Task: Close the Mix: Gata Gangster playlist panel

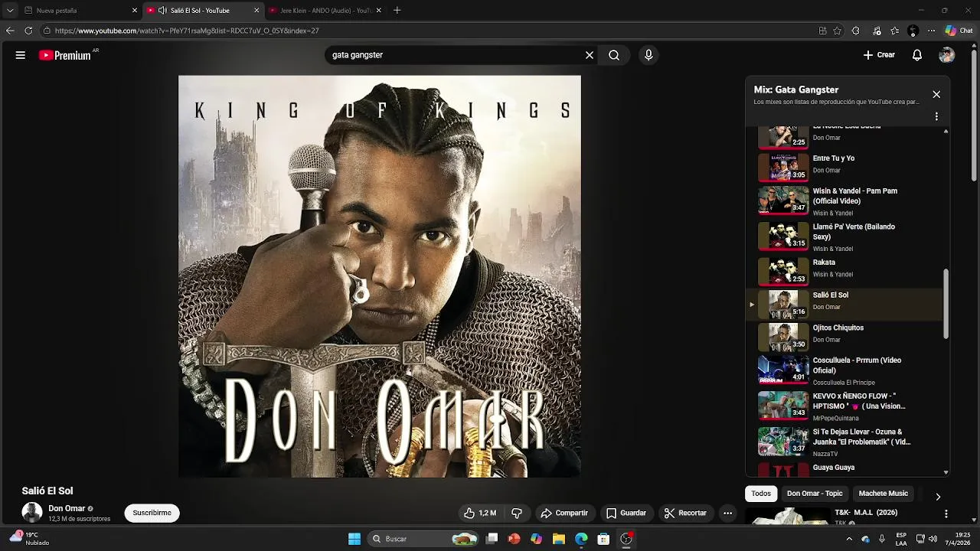Action: (x=936, y=94)
